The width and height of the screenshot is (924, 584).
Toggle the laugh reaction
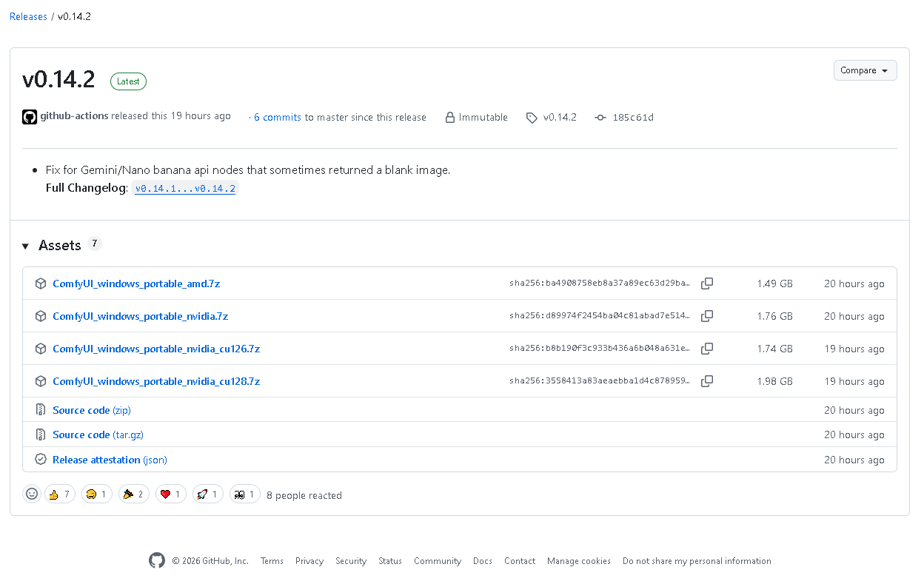pyautogui.click(x=97, y=494)
